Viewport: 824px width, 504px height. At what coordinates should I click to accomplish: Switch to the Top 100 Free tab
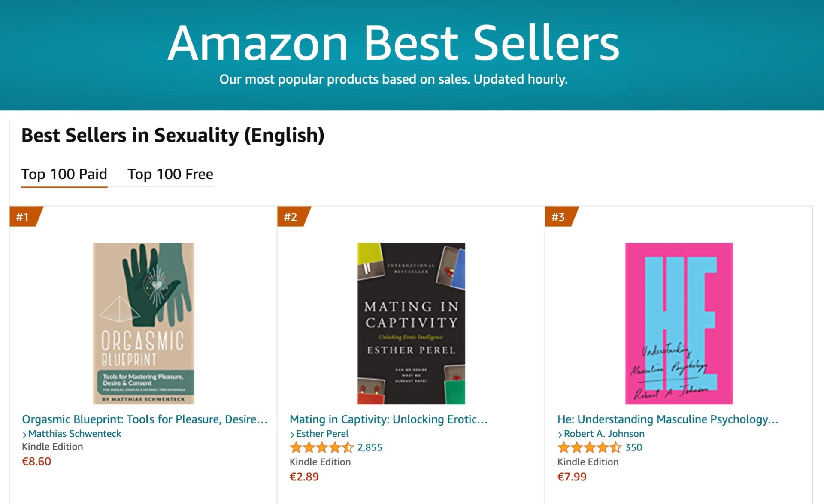click(x=170, y=174)
